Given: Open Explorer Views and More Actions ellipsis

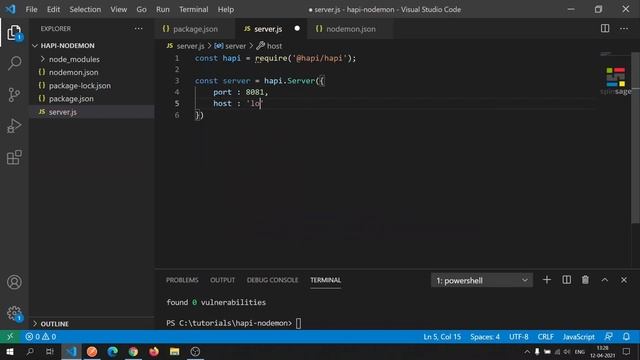Looking at the screenshot, I should 138,29.
